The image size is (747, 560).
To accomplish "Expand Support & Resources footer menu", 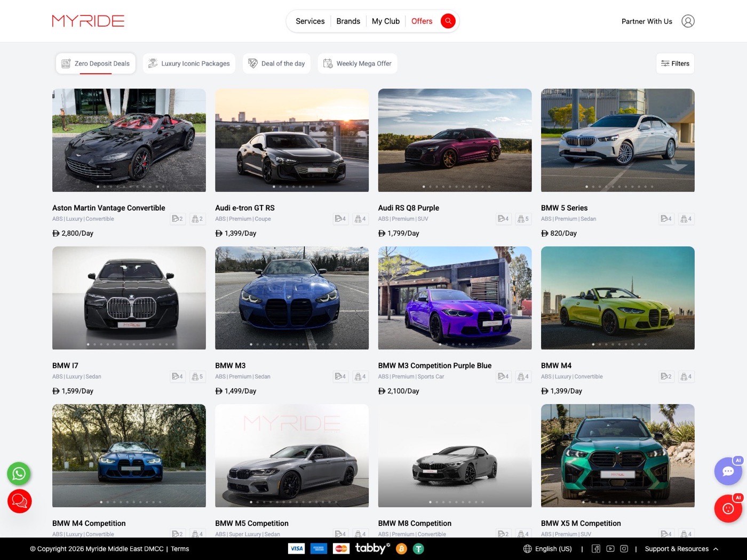I will [681, 549].
